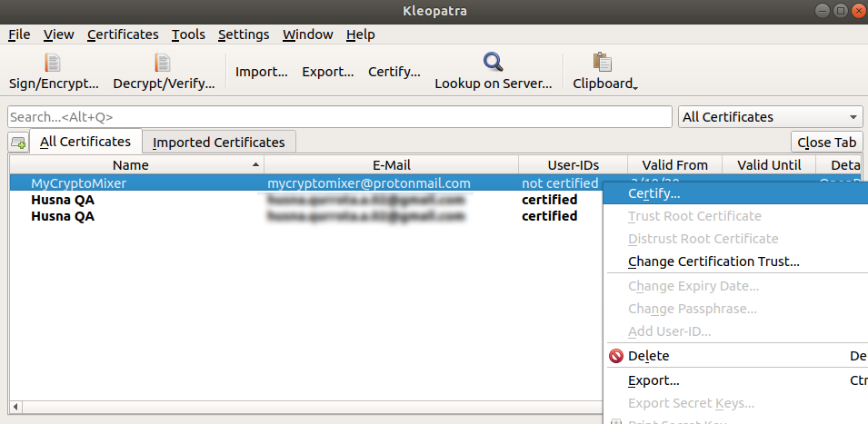The height and width of the screenshot is (424, 868).
Task: Click the Close Tab button
Action: point(827,143)
